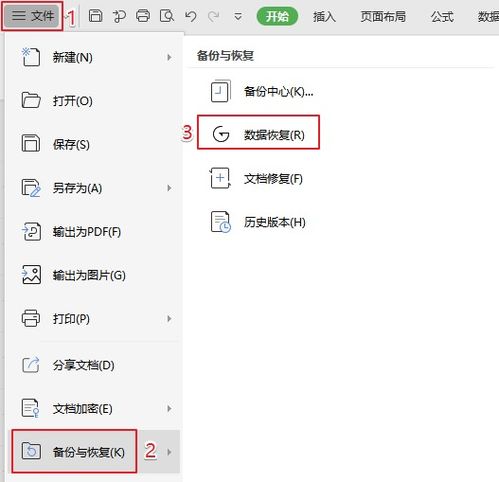Viewport: 499px width, 482px height.
Task: Switch to the 插入 ribbon tab
Action: tap(324, 16)
